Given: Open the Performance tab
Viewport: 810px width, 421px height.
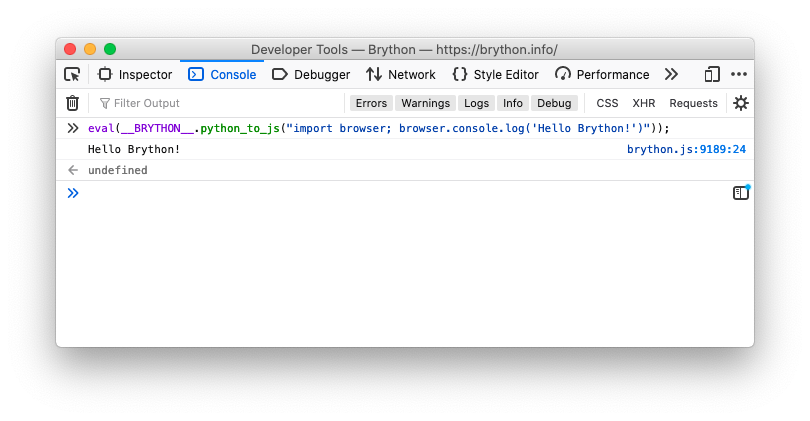Looking at the screenshot, I should click(602, 74).
